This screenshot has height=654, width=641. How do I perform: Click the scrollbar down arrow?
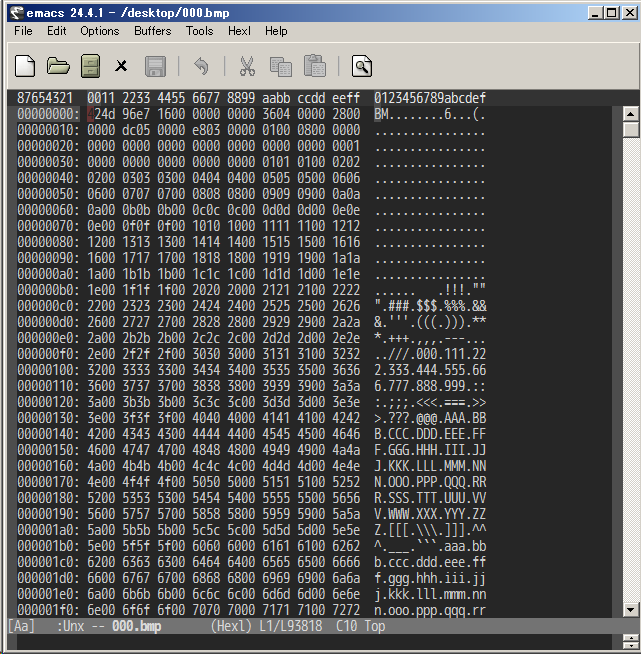[x=630, y=609]
